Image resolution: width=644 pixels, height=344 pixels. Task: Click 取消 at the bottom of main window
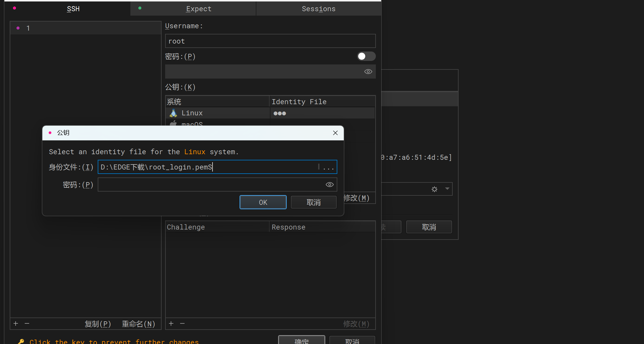click(x=352, y=340)
